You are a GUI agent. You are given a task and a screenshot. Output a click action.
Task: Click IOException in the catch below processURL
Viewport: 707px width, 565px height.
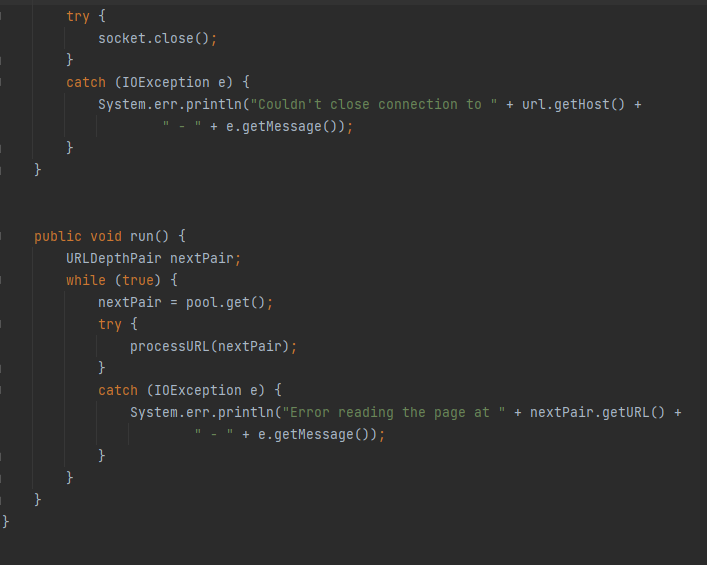[197, 390]
